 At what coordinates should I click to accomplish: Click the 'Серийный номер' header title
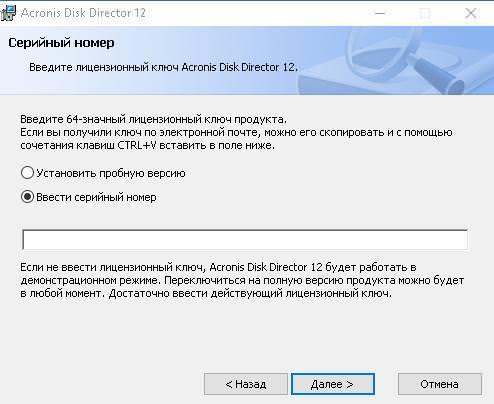coord(61,43)
